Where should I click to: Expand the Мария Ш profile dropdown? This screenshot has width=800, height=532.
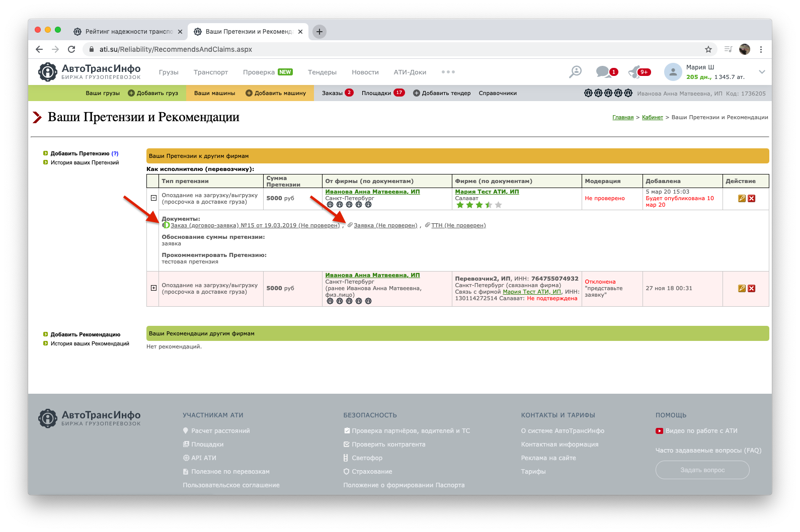point(762,72)
